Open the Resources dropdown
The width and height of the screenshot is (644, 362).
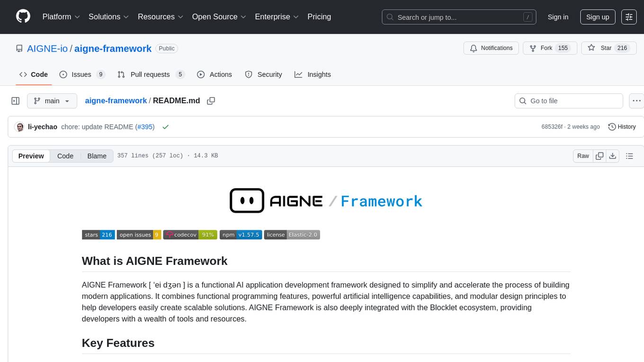(161, 17)
